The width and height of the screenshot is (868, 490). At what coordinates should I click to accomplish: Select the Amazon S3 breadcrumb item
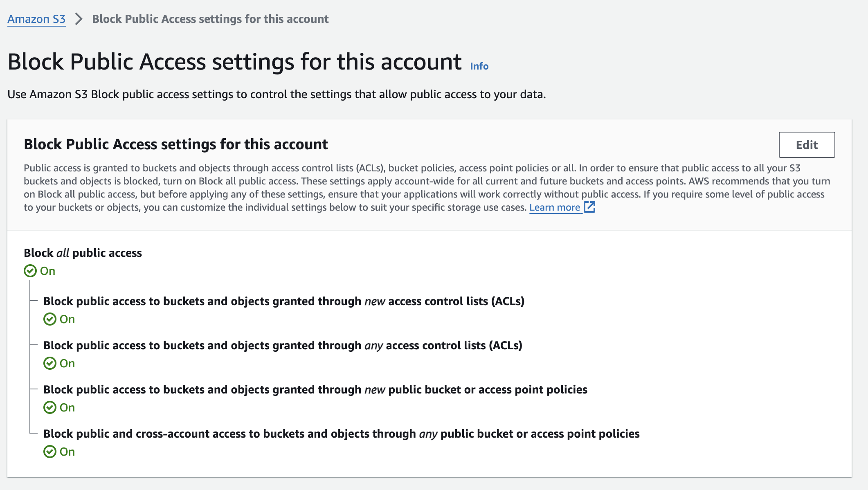coord(36,19)
